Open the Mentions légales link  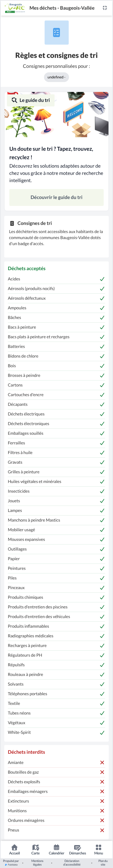coord(37,862)
